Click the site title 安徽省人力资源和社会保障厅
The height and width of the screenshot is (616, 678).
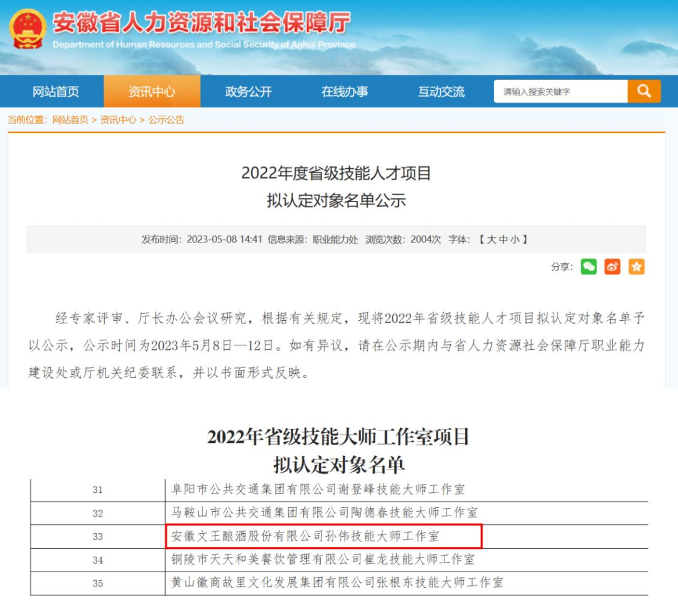coord(202,23)
